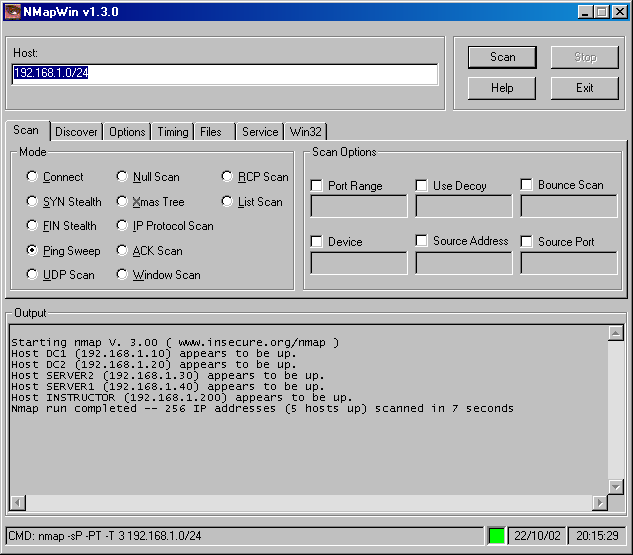Screen dimensions: 633x555
Task: Click the Device text field
Action: [x=359, y=263]
